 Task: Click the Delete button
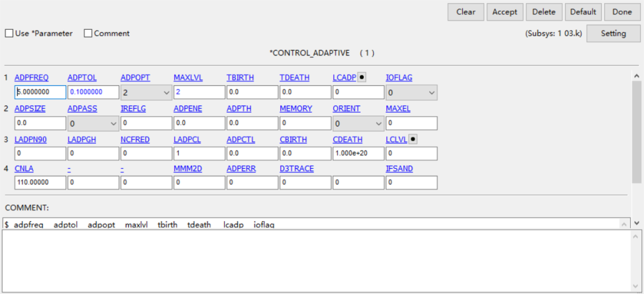[x=544, y=12]
